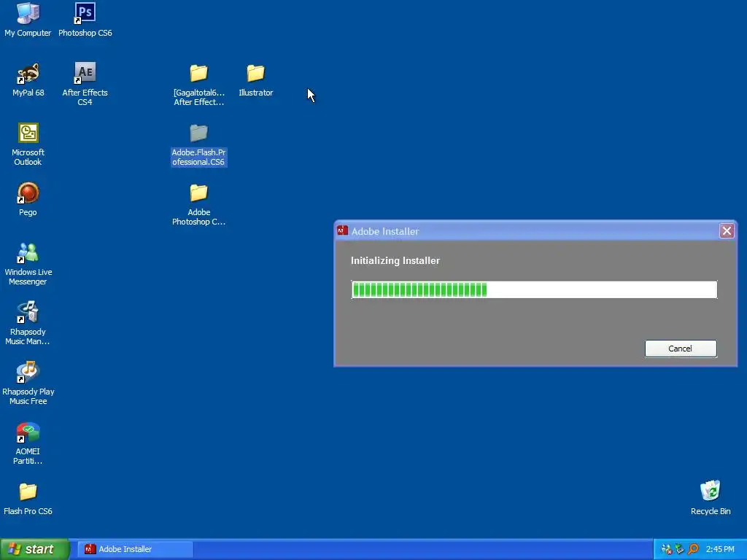747x560 pixels.
Task: Click the orange magnifier tray icon
Action: 693,550
